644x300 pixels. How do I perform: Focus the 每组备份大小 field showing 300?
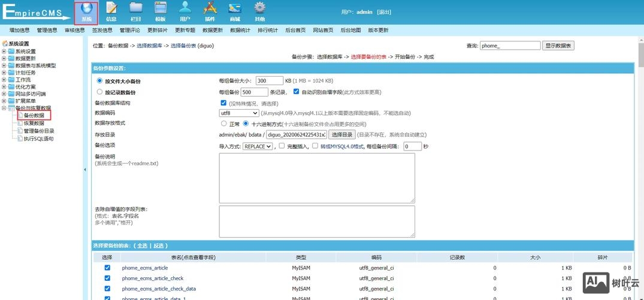click(270, 80)
